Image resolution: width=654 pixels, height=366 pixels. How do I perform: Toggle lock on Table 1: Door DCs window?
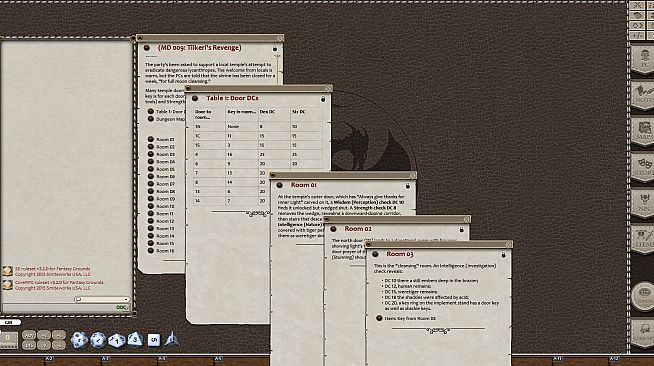click(x=323, y=99)
